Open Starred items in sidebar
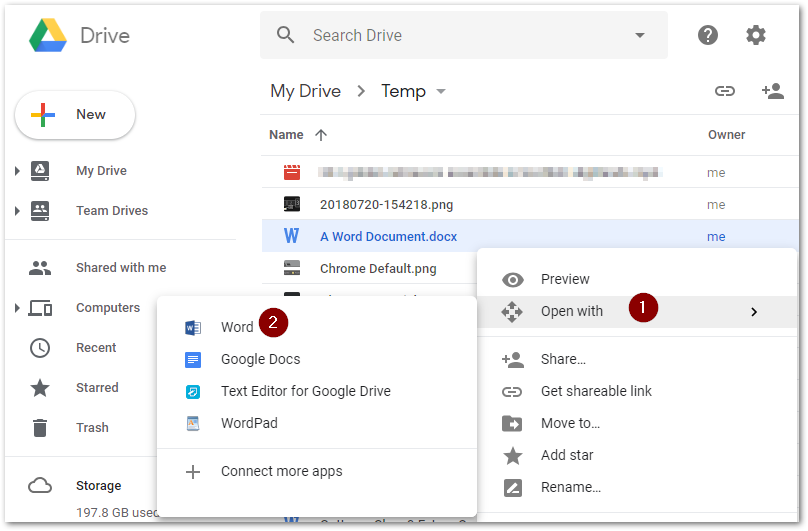This screenshot has height=531, width=808. (97, 387)
